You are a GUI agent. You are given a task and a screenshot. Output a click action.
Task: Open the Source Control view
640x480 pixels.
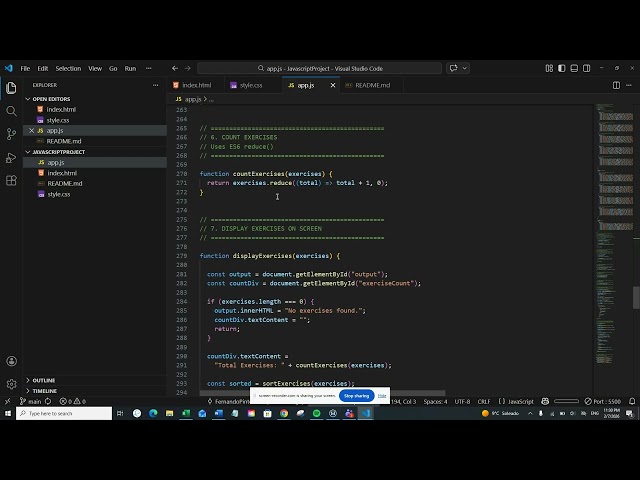pos(11,133)
